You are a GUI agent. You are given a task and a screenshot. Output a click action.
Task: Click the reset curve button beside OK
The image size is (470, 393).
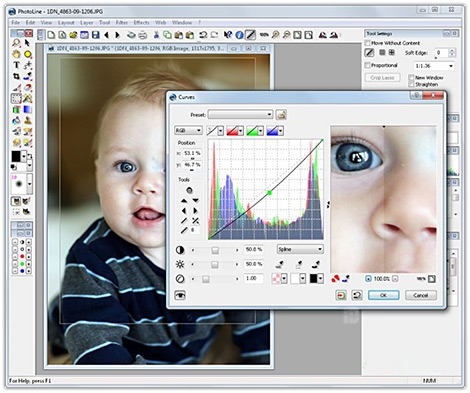tap(357, 295)
